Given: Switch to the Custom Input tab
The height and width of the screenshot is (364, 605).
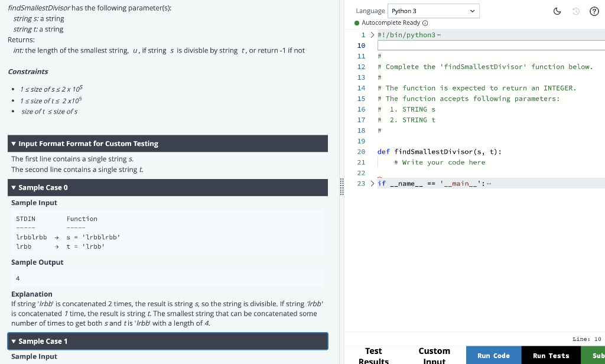Looking at the screenshot, I should (x=434, y=355).
